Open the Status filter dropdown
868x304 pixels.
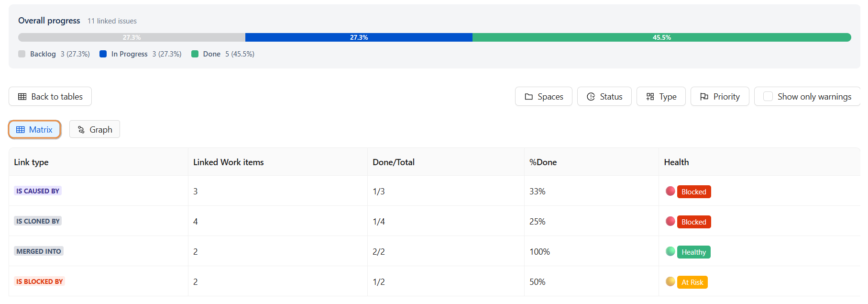[x=604, y=97]
